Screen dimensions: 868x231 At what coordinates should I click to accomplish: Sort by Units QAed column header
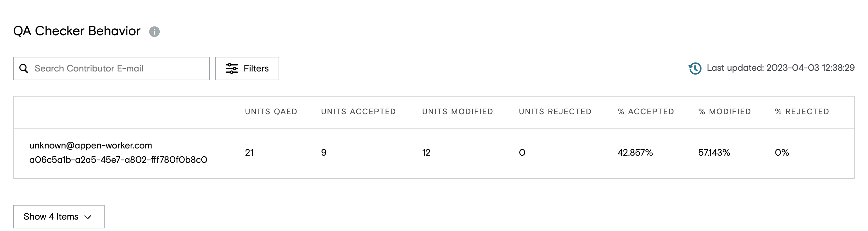pos(271,112)
